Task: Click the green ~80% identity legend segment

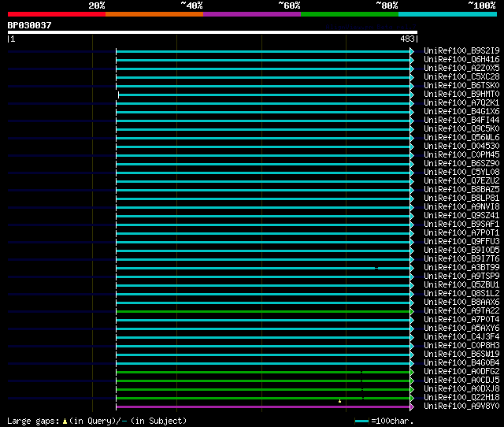Action: click(x=350, y=14)
